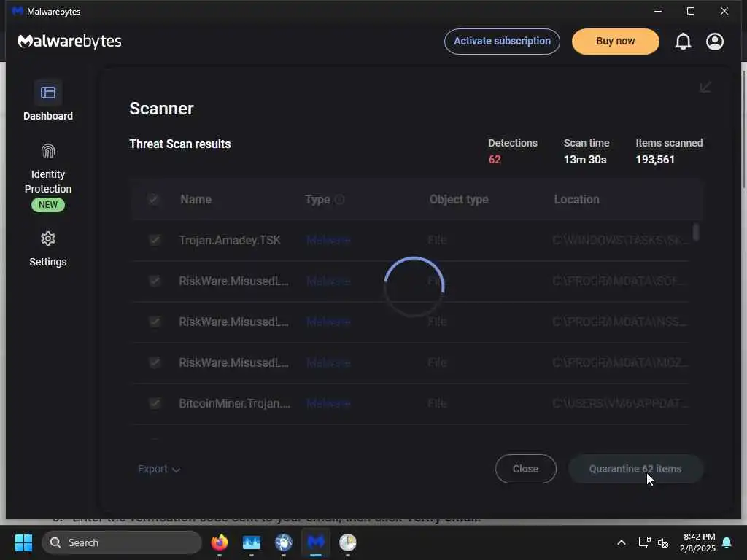The height and width of the screenshot is (560, 747).
Task: Collapse scanner panel with arrow icon
Action: click(705, 87)
